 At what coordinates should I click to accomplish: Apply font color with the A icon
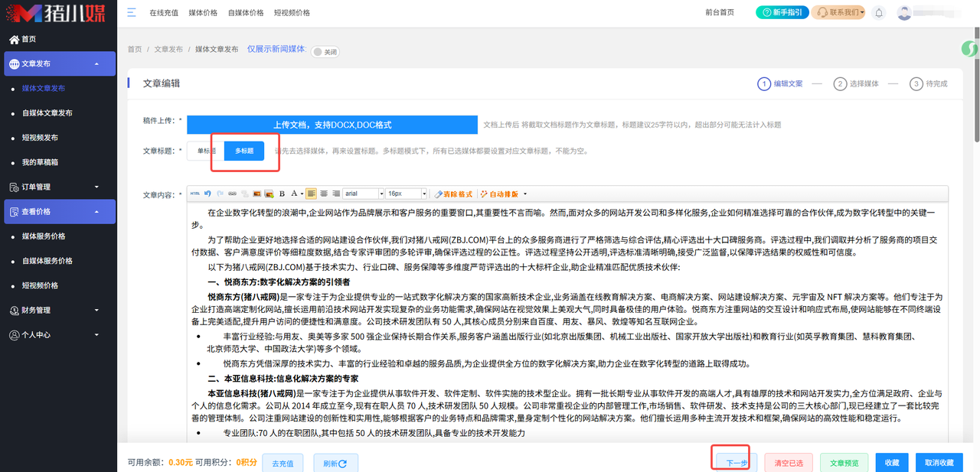pos(293,194)
